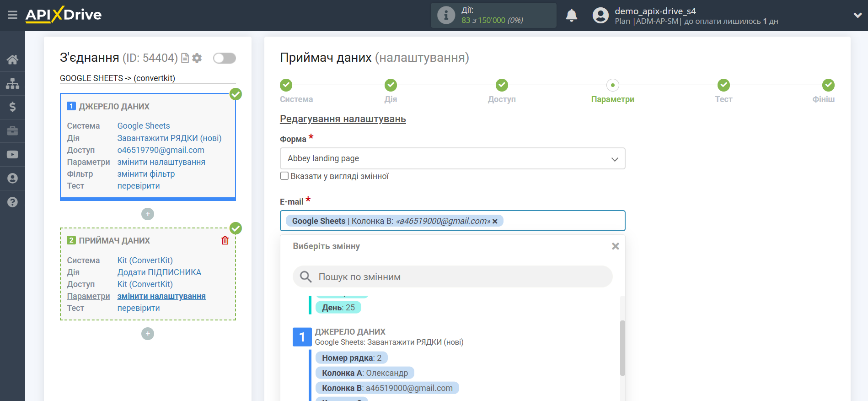868x401 pixels.
Task: Click receiver 'перевірити' test link
Action: (x=139, y=308)
